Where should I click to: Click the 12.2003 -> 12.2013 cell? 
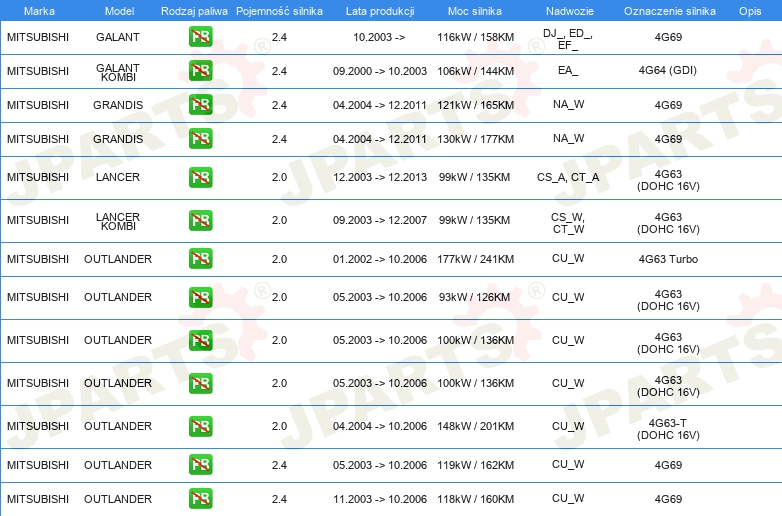coord(380,177)
